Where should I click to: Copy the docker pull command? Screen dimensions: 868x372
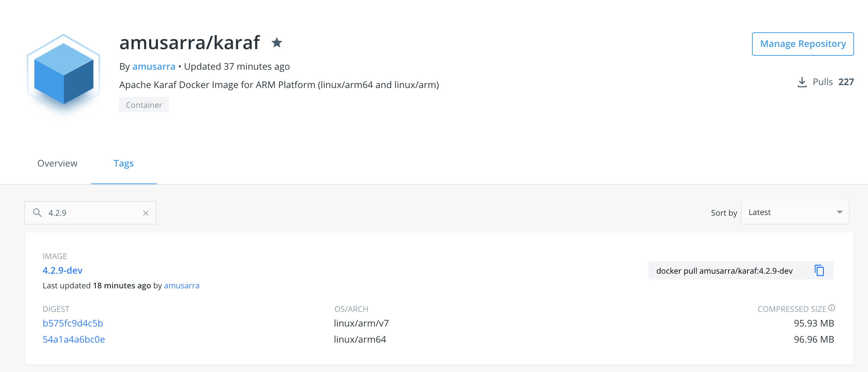[x=819, y=270]
